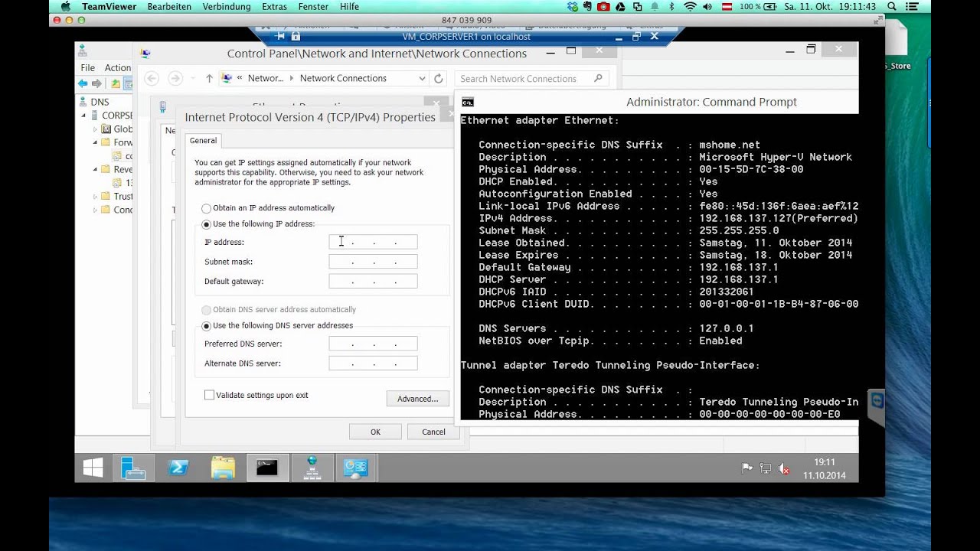This screenshot has height=551, width=980.
Task: Collapse the CORPSE server node in DNS tree
Action: [84, 116]
